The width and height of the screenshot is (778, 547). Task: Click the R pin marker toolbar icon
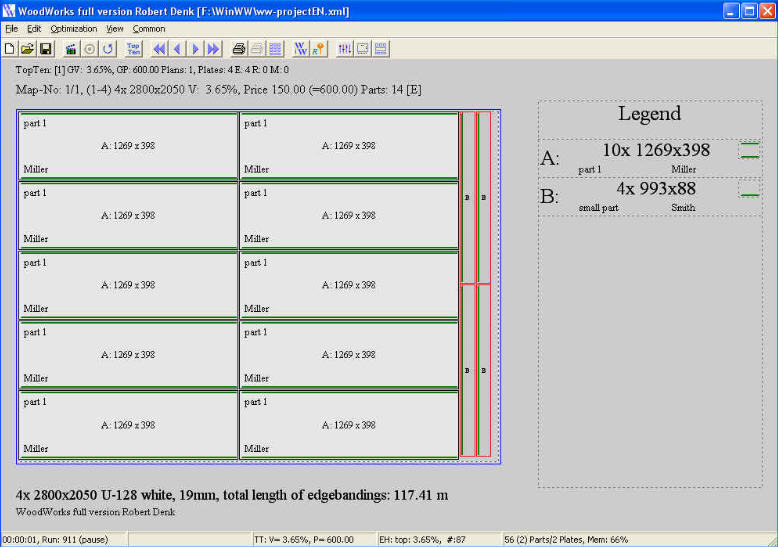tap(319, 49)
